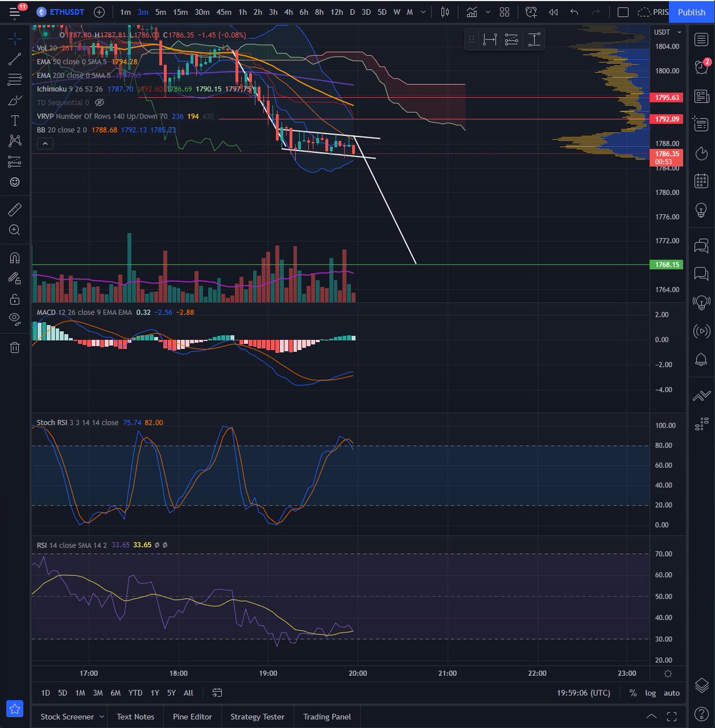Collapse the indicator legend chevron
The image size is (715, 728).
45,144
